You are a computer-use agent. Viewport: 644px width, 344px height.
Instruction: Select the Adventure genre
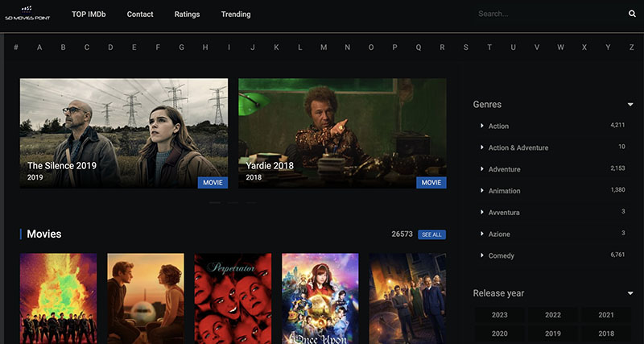point(505,169)
